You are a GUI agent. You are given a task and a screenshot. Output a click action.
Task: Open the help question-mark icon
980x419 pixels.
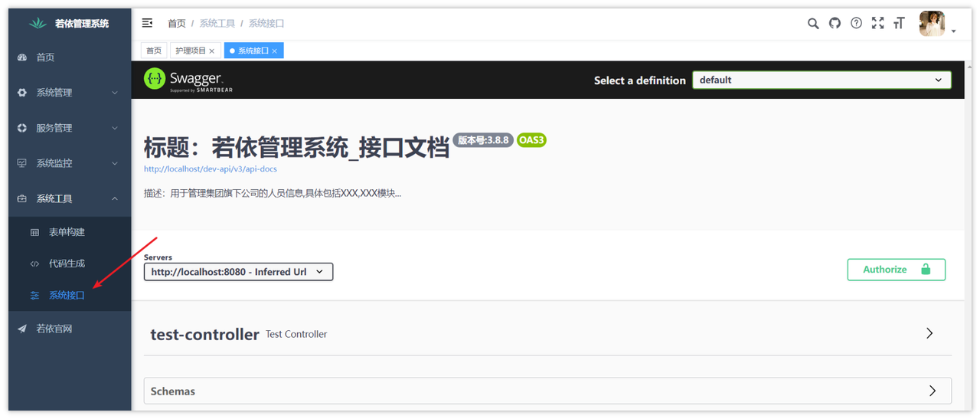[856, 23]
